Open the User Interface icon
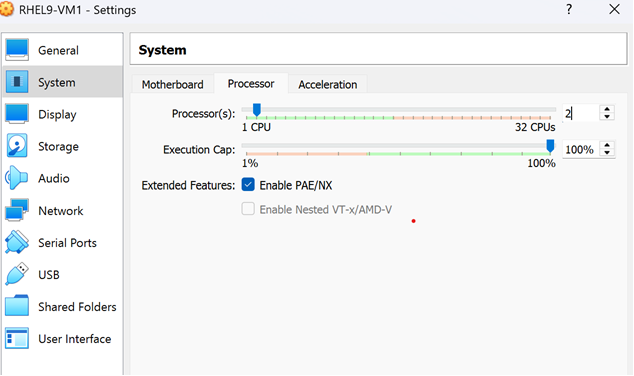Viewport: 634px width, 376px height. point(17,338)
